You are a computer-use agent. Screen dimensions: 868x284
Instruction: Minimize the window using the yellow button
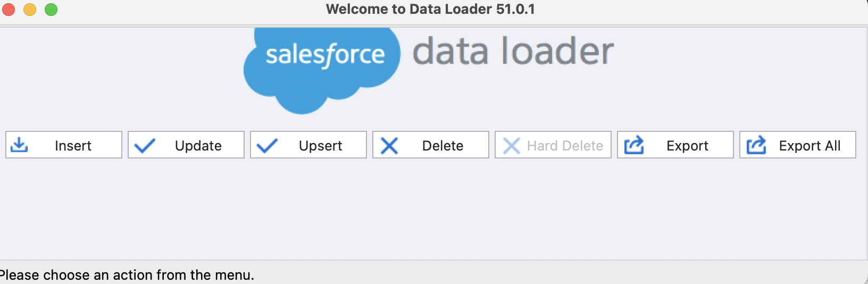[x=30, y=10]
